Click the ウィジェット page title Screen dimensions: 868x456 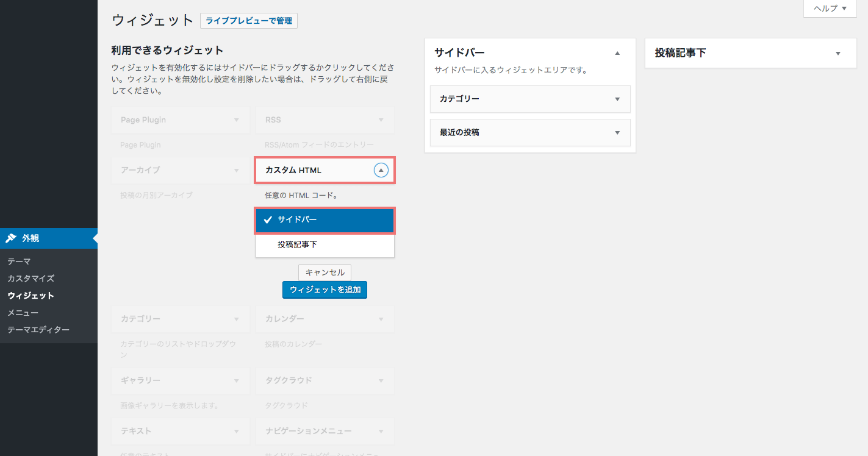[x=152, y=20]
